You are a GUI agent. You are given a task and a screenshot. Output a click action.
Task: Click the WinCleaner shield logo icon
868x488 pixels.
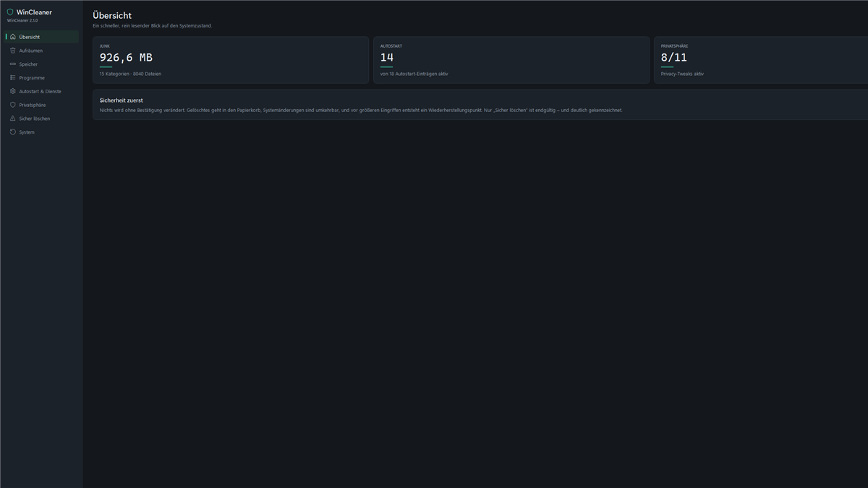tap(10, 12)
